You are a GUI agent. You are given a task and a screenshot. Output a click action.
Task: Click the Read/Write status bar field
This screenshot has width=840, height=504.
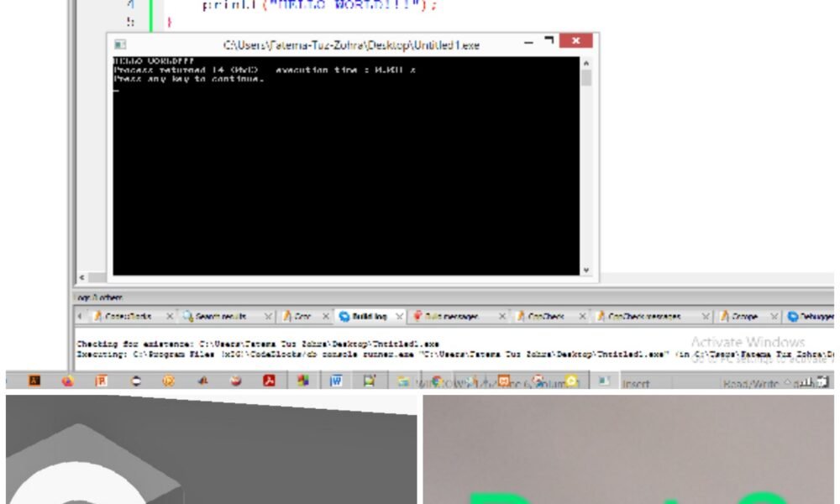(750, 384)
